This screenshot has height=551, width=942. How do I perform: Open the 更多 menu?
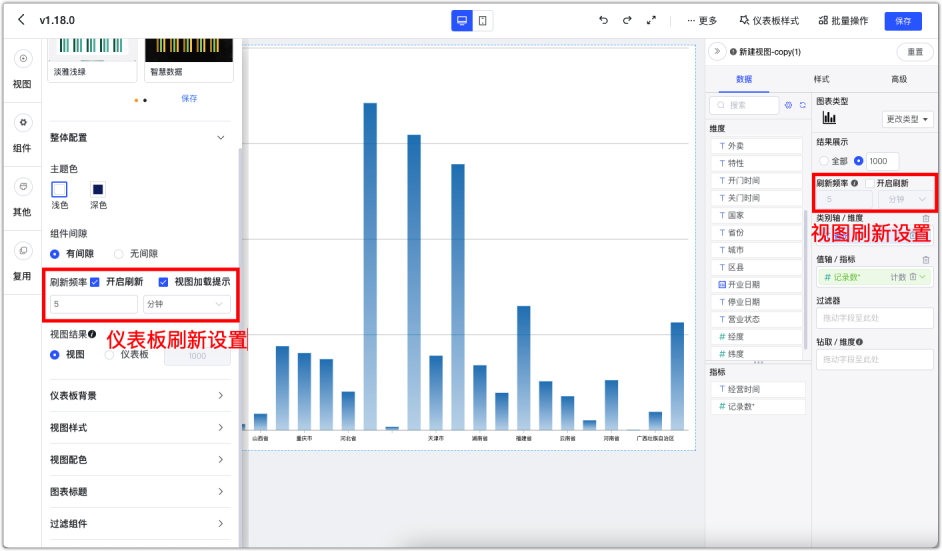tap(702, 20)
